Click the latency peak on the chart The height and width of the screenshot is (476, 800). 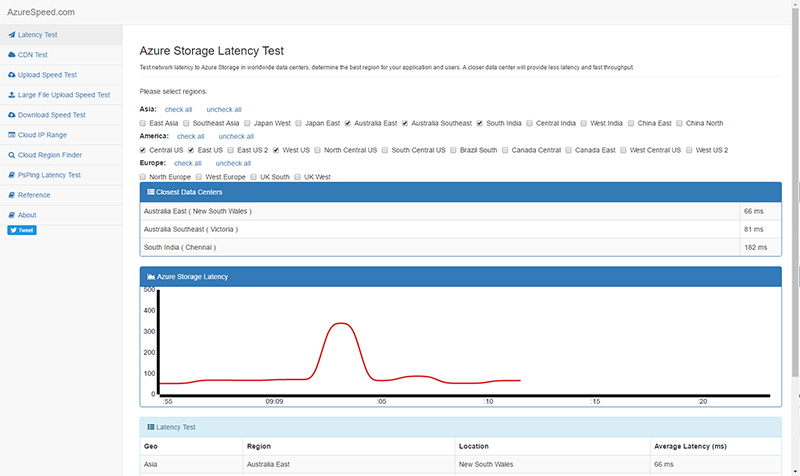(x=342, y=323)
